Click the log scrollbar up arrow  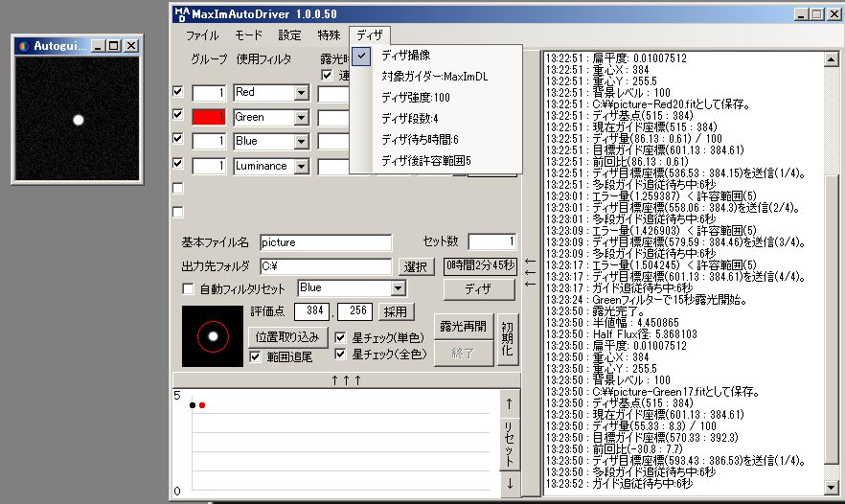tap(831, 59)
